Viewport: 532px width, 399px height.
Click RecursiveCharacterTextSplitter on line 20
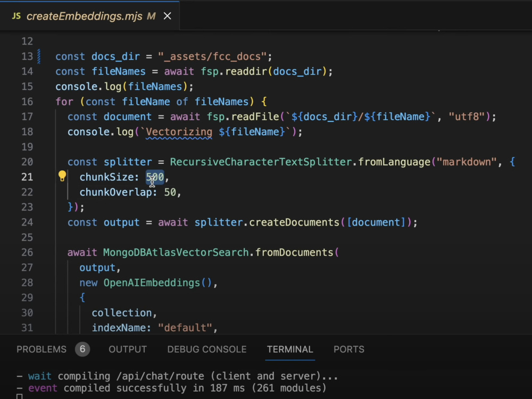click(261, 162)
